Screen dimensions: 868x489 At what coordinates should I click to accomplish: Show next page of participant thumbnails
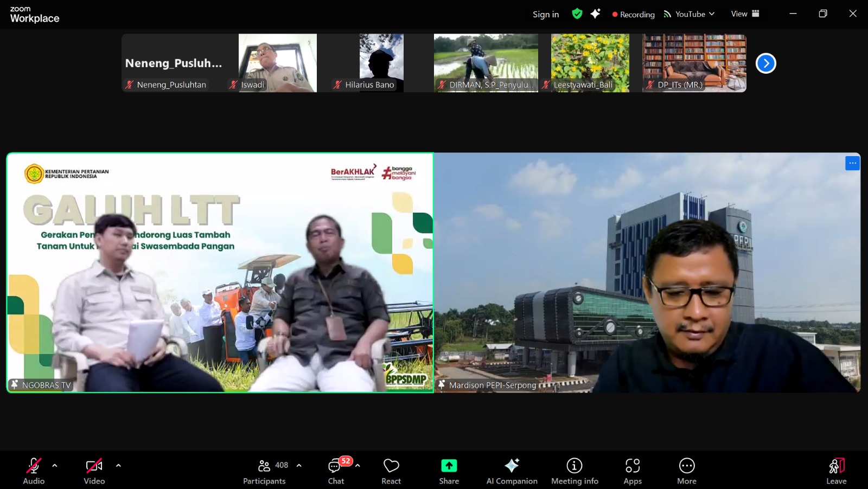(x=765, y=63)
